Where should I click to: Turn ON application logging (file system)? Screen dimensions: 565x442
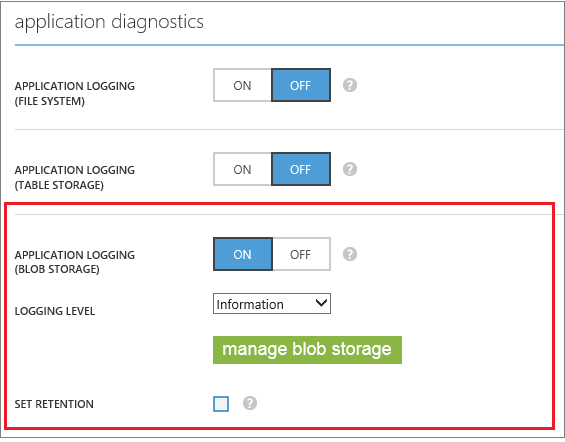click(x=242, y=85)
